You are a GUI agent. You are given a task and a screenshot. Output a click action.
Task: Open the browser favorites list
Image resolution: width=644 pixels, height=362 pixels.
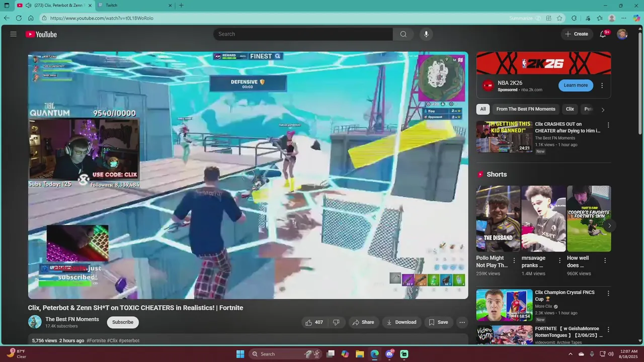(600, 18)
